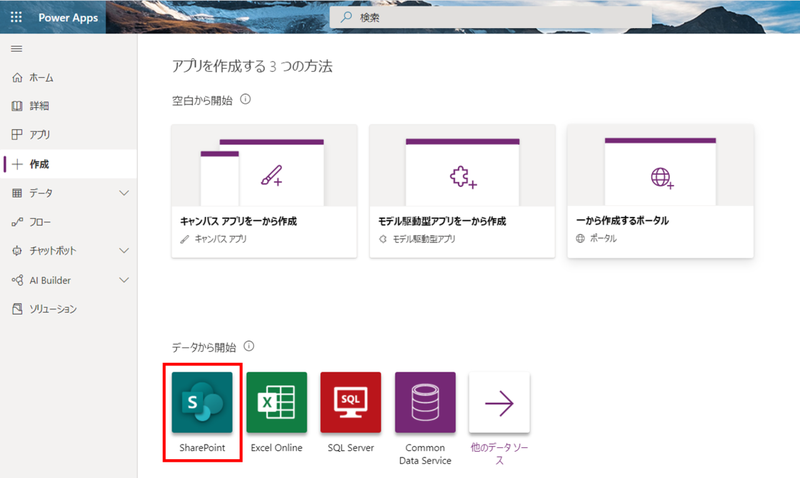Click the Common Data Service label
The width and height of the screenshot is (800, 478).
coord(425,454)
